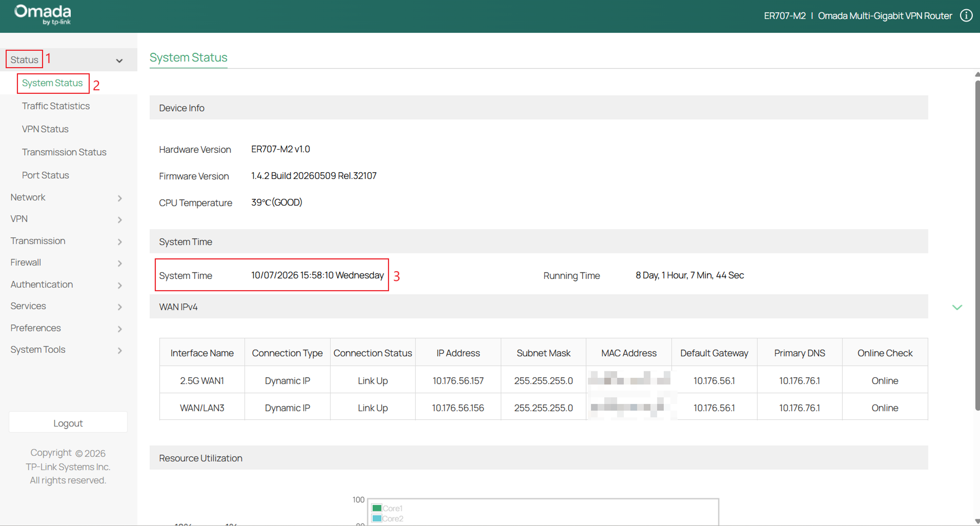Click the firmware version 1.4.2 Build value
Viewport: 980px width, 526px height.
coord(313,176)
